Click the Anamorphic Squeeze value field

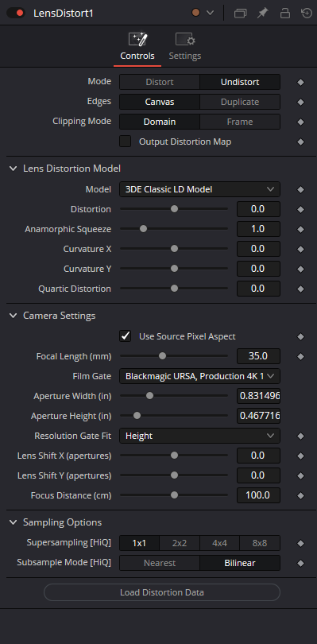pyautogui.click(x=258, y=229)
